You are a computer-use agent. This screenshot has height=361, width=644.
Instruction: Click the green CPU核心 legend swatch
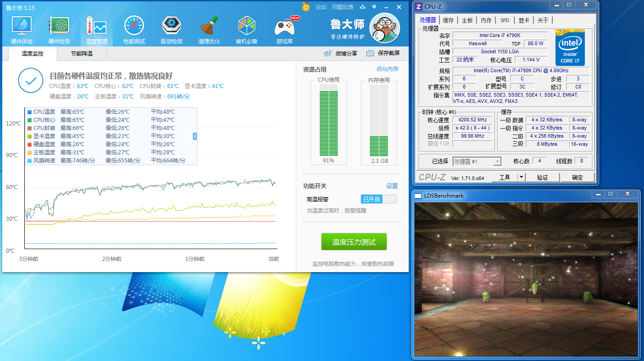tap(29, 120)
